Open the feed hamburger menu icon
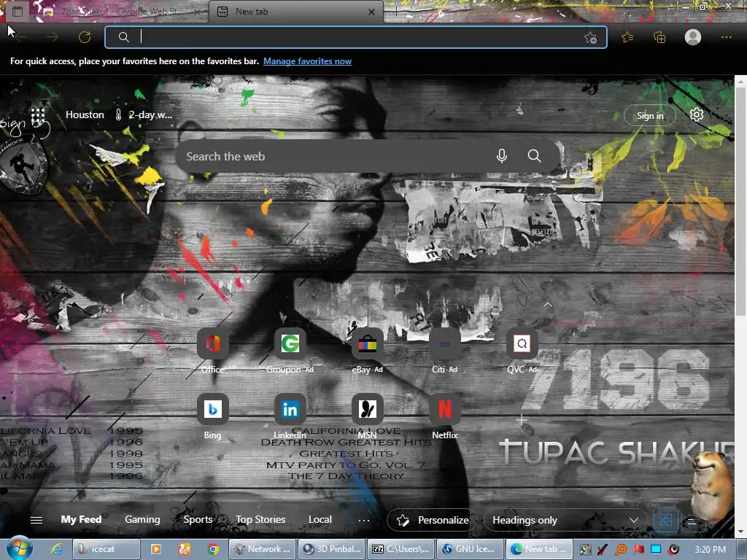 pos(36,520)
